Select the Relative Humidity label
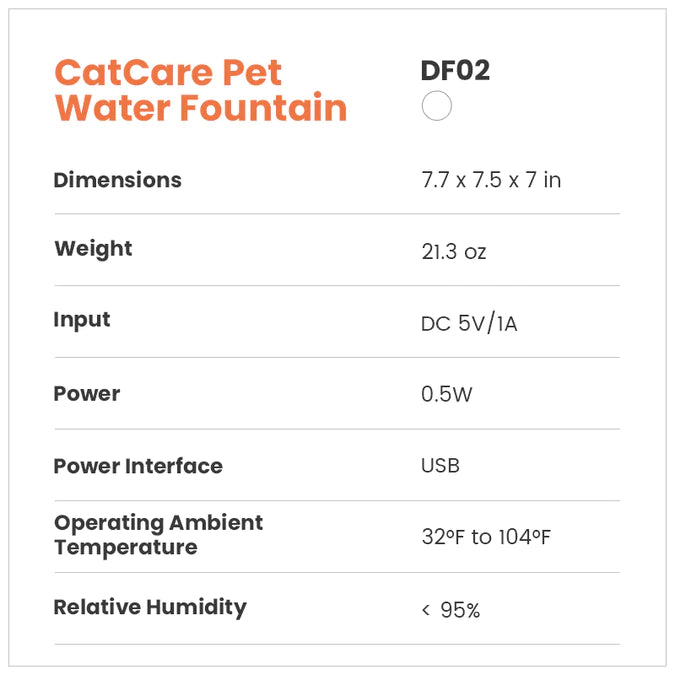The image size is (675, 675). point(149,607)
